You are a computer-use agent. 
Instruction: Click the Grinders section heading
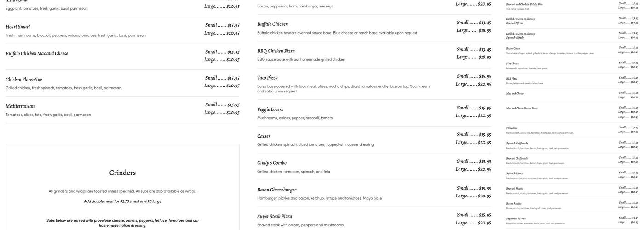point(122,173)
